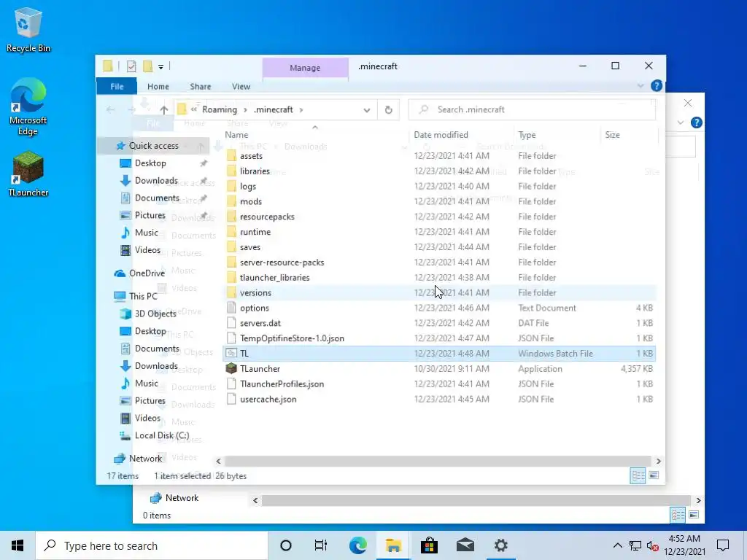Image resolution: width=747 pixels, height=560 pixels.
Task: Open Microsoft Store from the taskbar
Action: pyautogui.click(x=429, y=545)
